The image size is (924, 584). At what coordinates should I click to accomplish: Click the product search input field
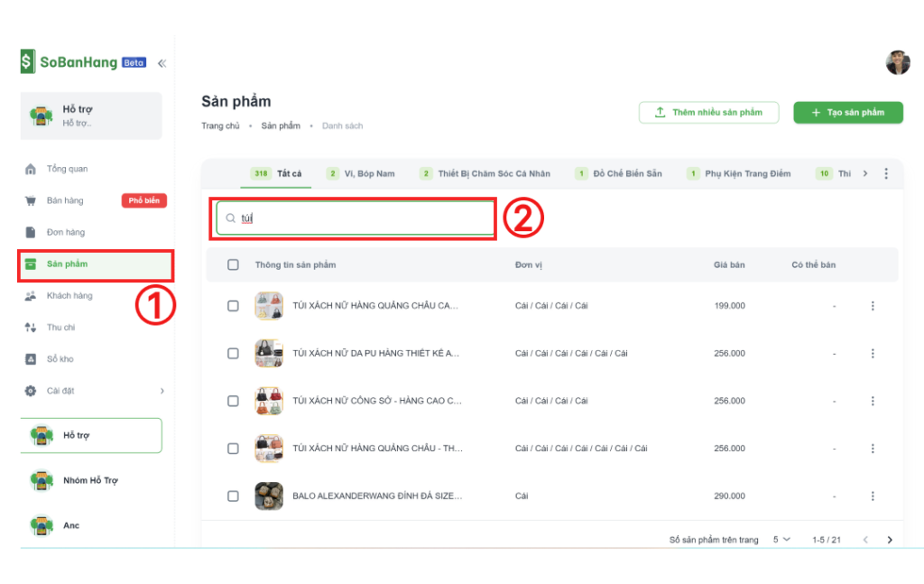point(361,218)
